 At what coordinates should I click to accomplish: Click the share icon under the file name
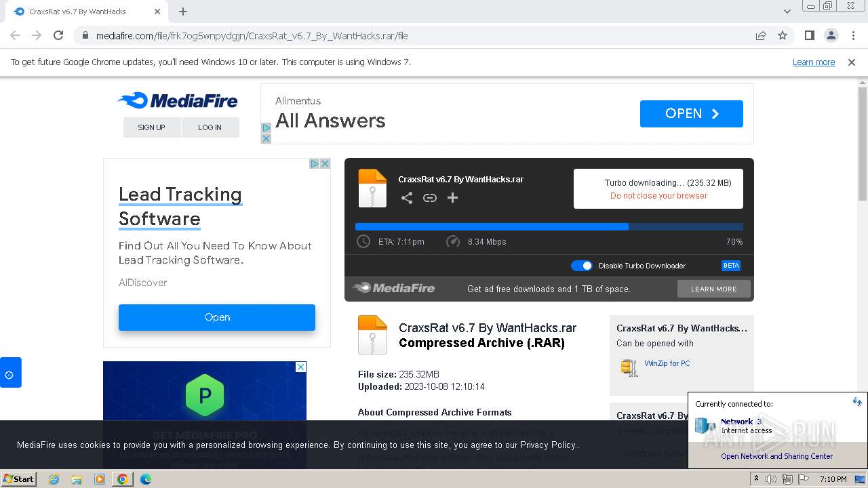coord(406,198)
